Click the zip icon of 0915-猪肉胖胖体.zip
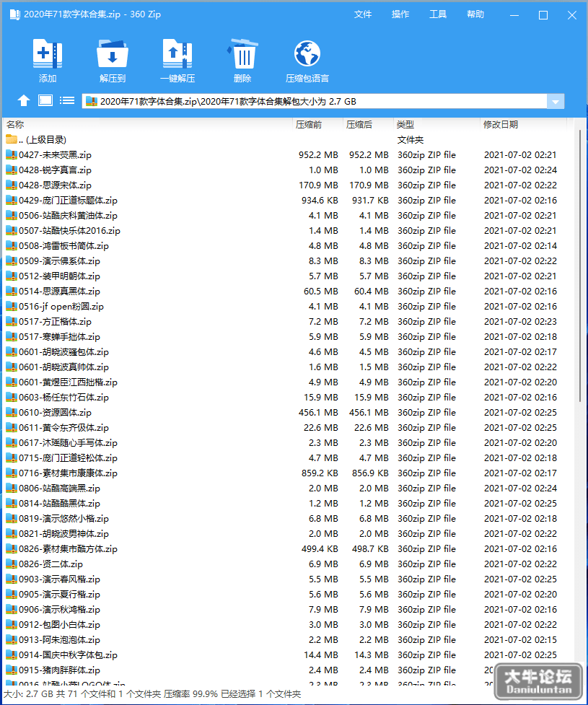This screenshot has height=705, width=588. (x=12, y=670)
